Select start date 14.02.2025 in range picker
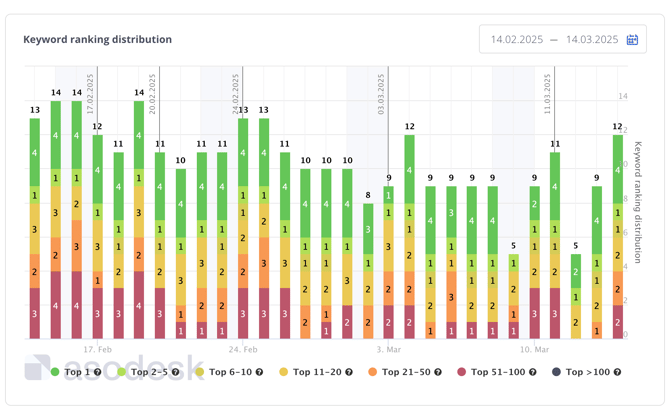Viewport: 670px width, 418px height. [x=516, y=40]
